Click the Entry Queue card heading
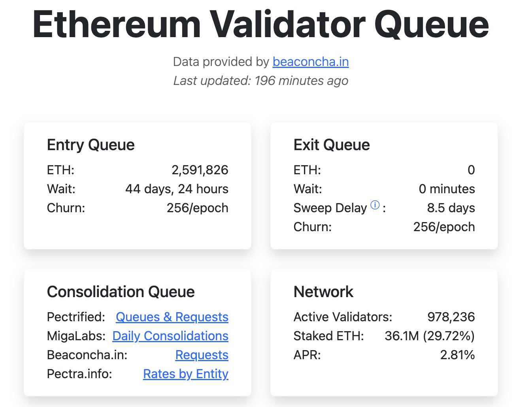 pyautogui.click(x=91, y=145)
